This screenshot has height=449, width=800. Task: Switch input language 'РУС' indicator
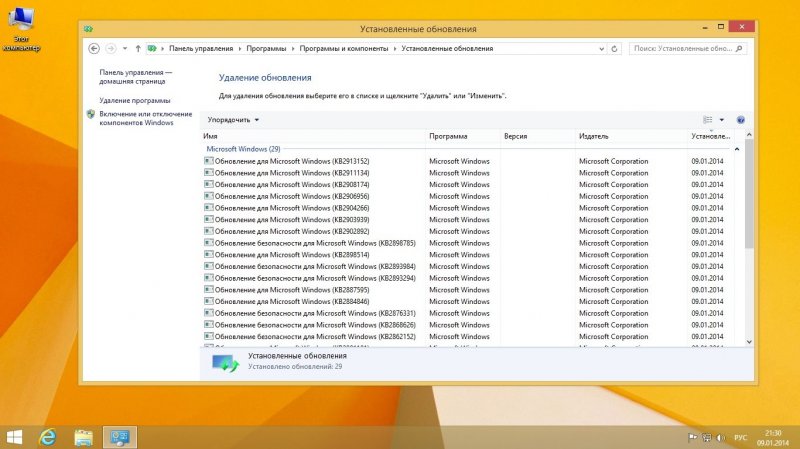coord(740,437)
